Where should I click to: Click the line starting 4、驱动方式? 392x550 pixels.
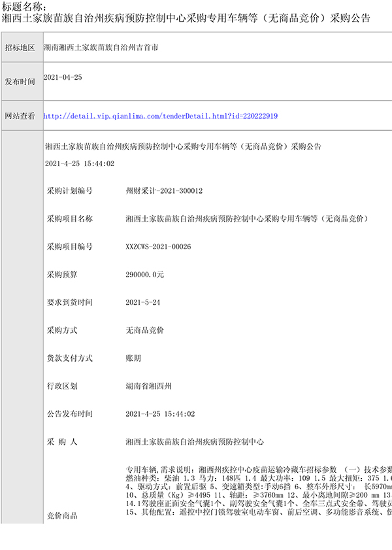click(259, 487)
